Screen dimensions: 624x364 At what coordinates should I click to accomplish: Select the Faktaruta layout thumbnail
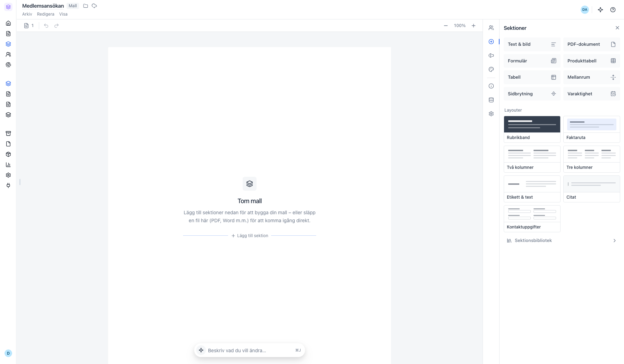(x=592, y=129)
